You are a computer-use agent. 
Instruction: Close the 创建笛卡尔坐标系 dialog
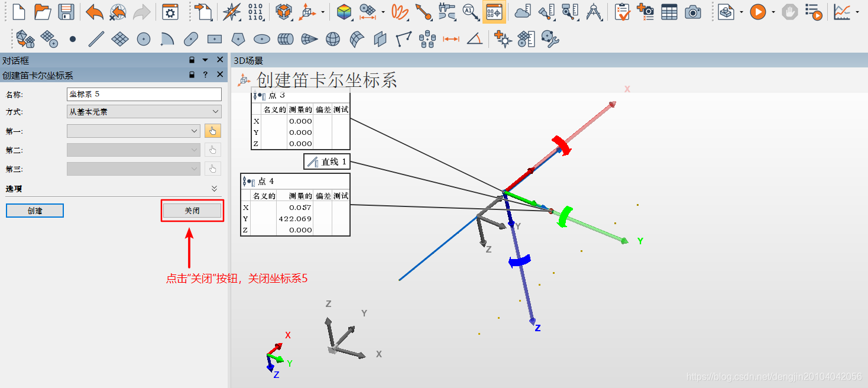pos(220,75)
